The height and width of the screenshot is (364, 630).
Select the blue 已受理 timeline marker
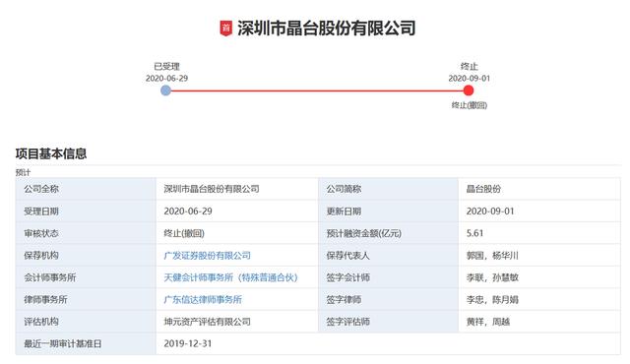point(166,91)
